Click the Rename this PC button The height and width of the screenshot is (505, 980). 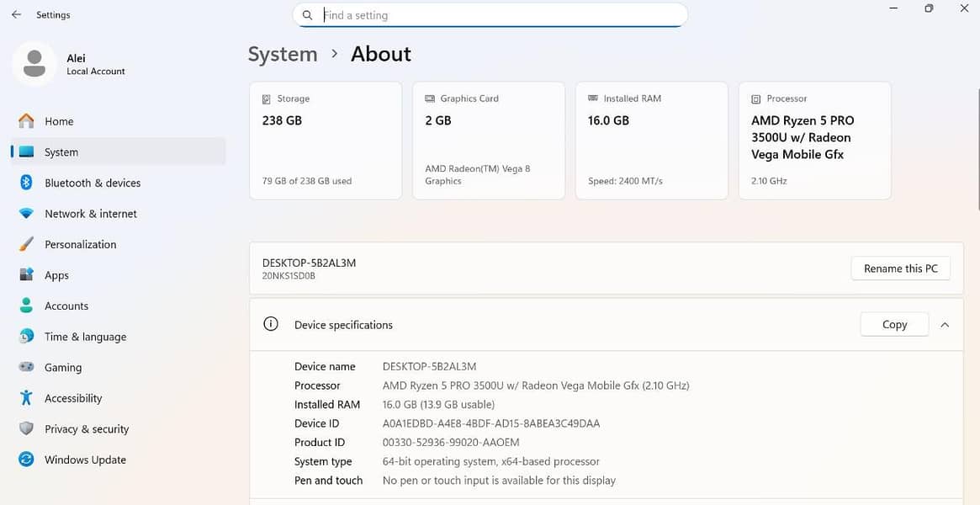click(900, 268)
